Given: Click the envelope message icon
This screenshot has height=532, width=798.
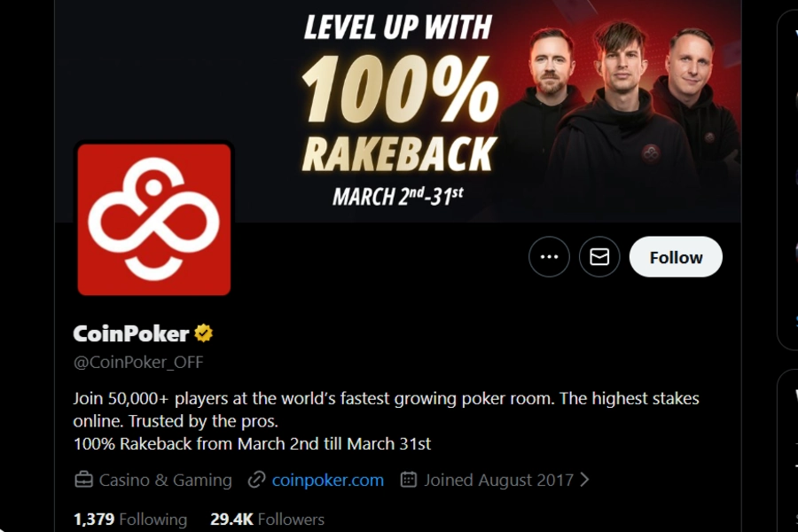Looking at the screenshot, I should point(599,256).
